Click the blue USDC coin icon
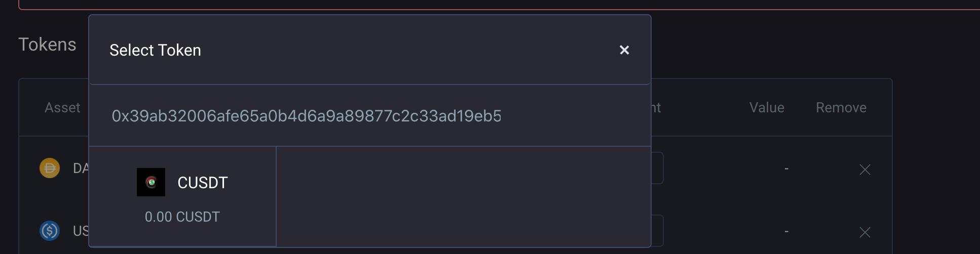The image size is (980, 254). [50, 231]
